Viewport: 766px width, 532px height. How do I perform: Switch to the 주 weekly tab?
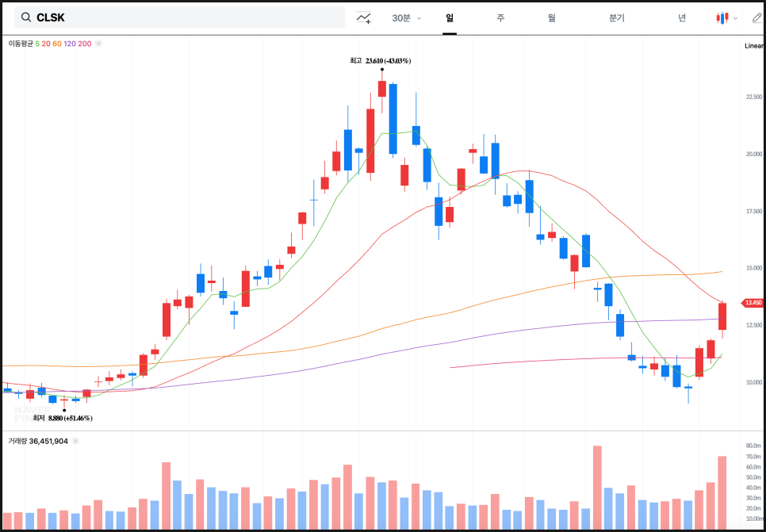tap(500, 17)
